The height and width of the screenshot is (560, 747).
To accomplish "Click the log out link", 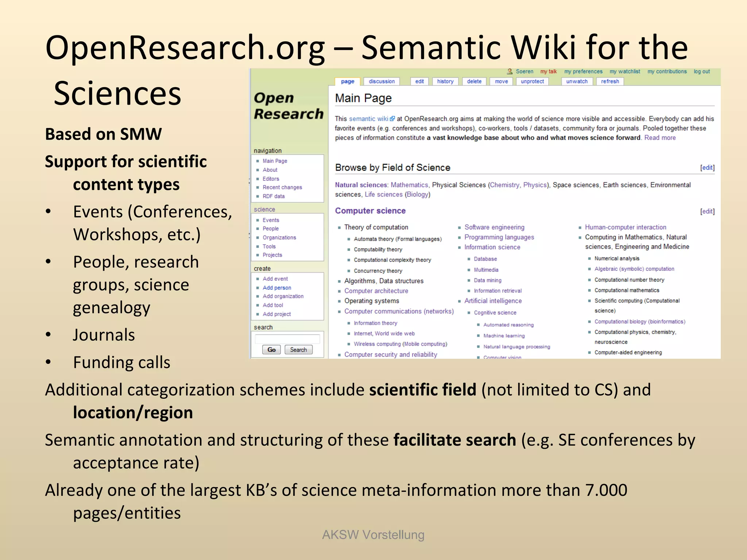I will coord(702,71).
